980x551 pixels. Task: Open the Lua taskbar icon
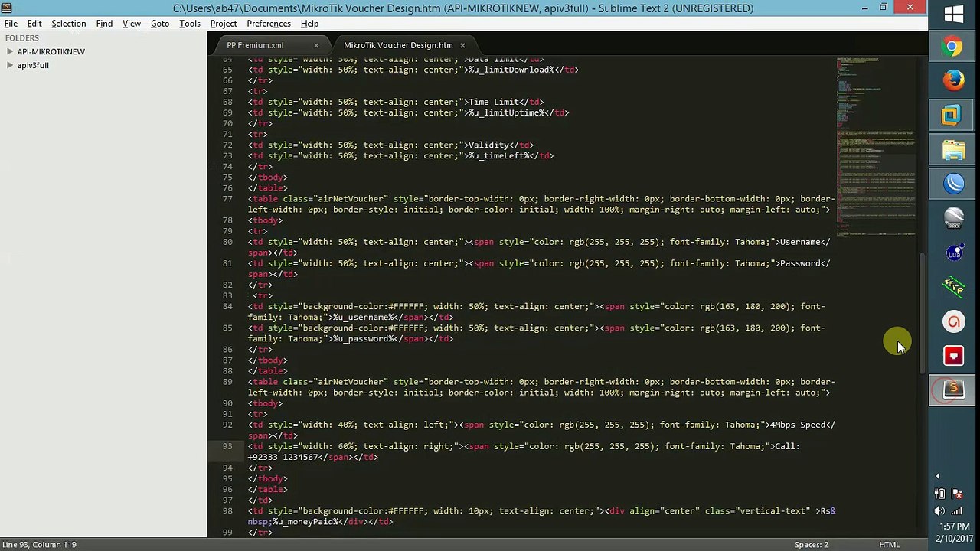953,253
